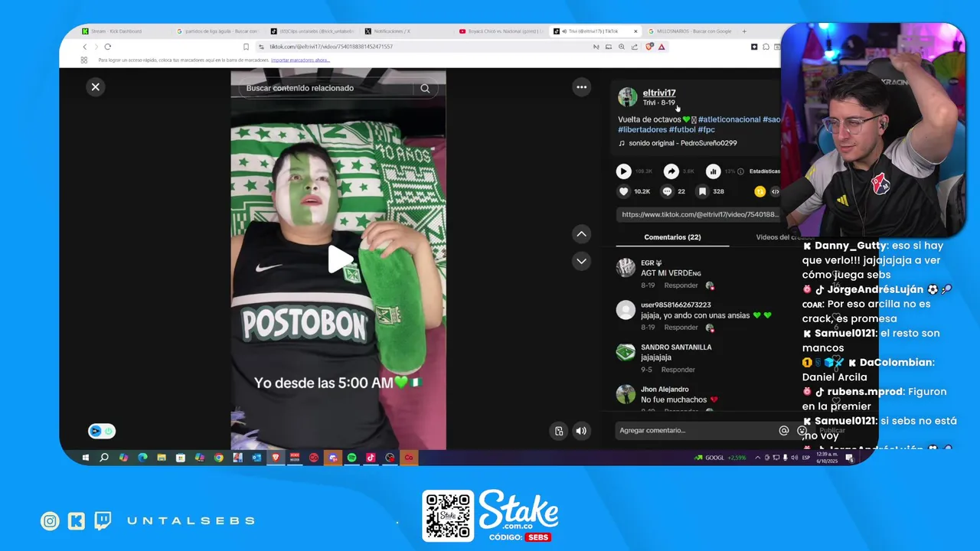Click the TikTok video URL copy field
This screenshot has width=980, height=551.
(699, 215)
